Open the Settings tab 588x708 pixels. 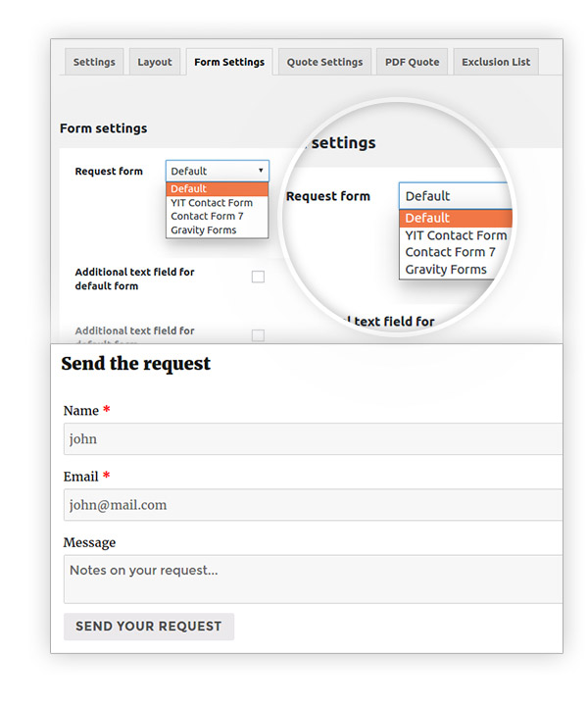[x=94, y=62]
